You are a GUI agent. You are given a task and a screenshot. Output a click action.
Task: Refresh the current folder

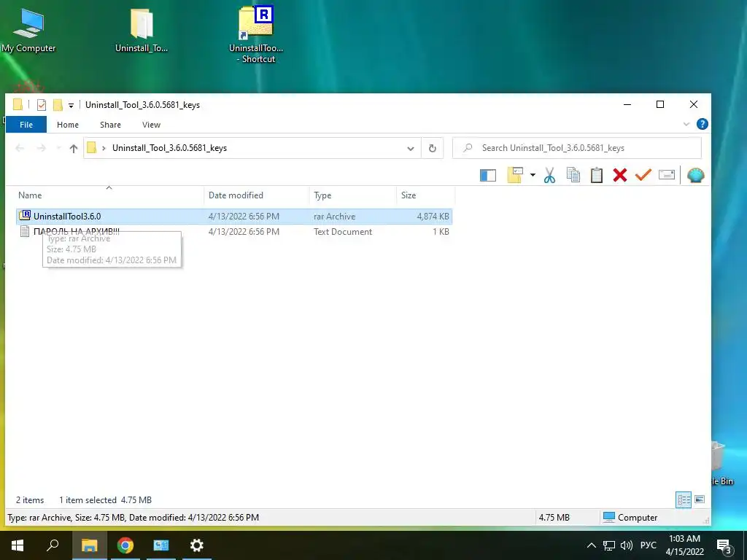tap(432, 149)
